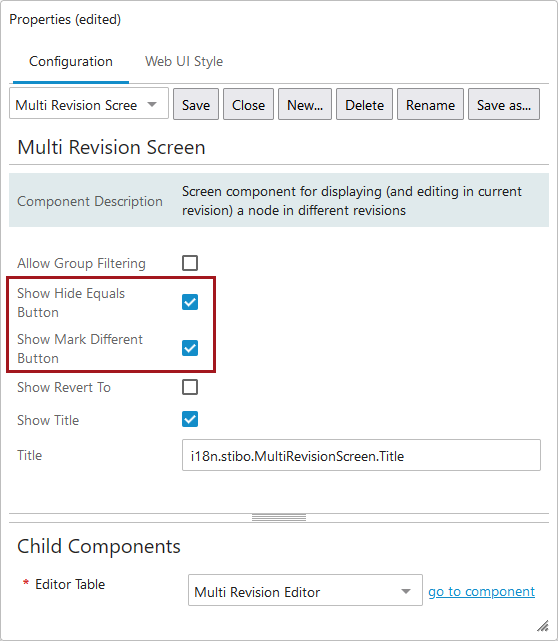Image resolution: width=558 pixels, height=641 pixels.
Task: Uncheck Show Mark Different Button
Action: [x=190, y=348]
